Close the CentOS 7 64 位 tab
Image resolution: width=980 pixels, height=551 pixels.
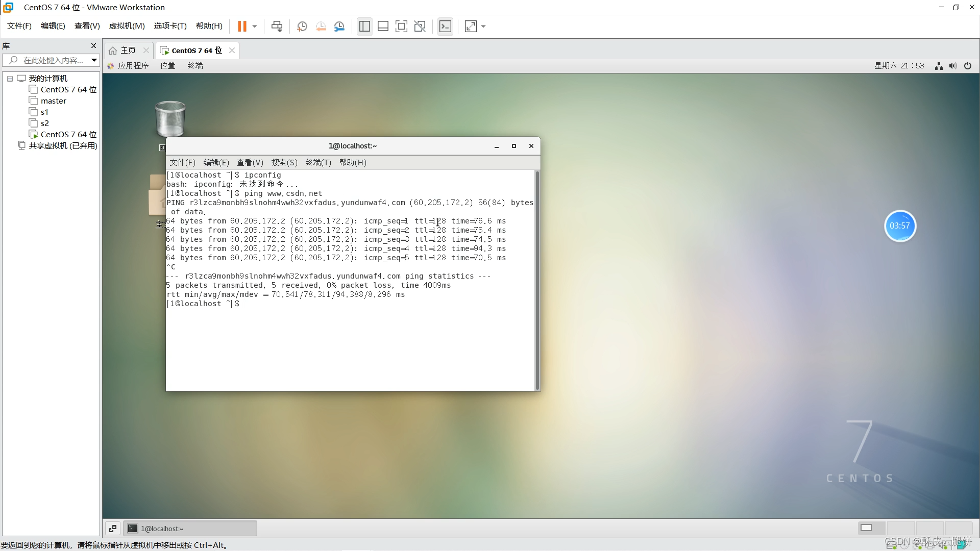coord(231,50)
